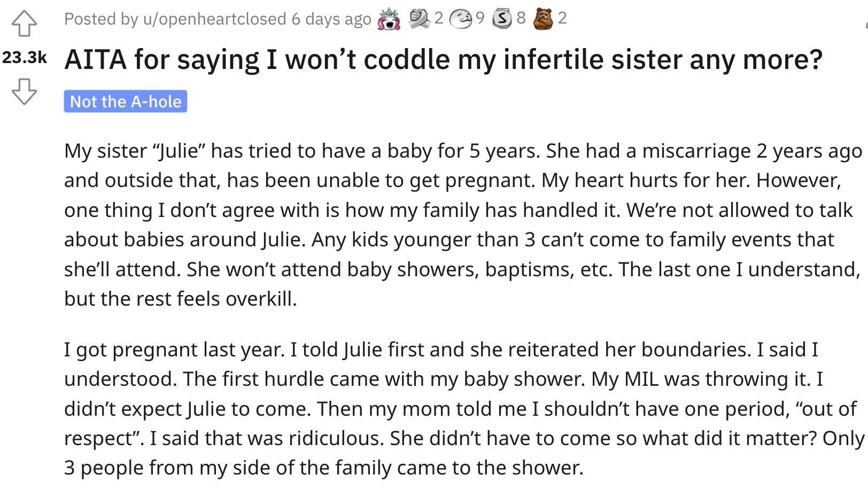Click the count beside the bear award

point(562,19)
